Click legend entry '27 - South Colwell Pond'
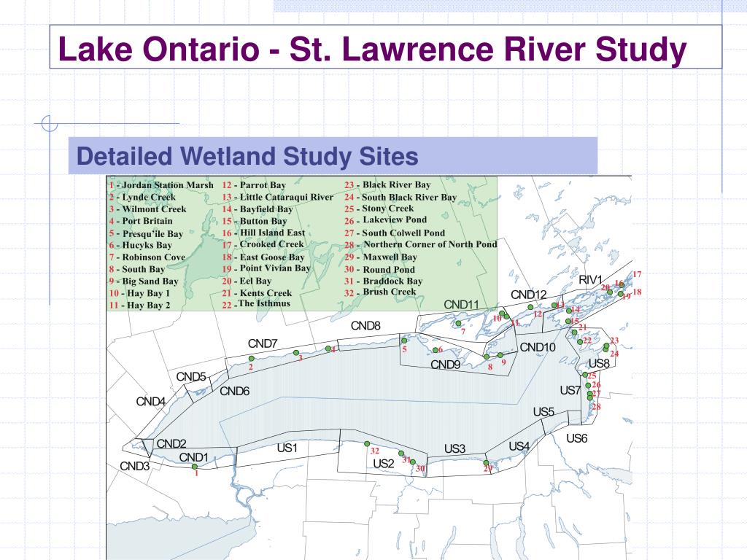 [x=395, y=233]
